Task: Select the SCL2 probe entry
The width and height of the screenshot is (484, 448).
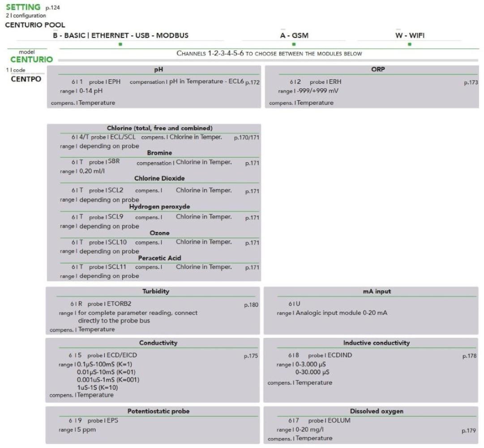Action: coord(116,190)
